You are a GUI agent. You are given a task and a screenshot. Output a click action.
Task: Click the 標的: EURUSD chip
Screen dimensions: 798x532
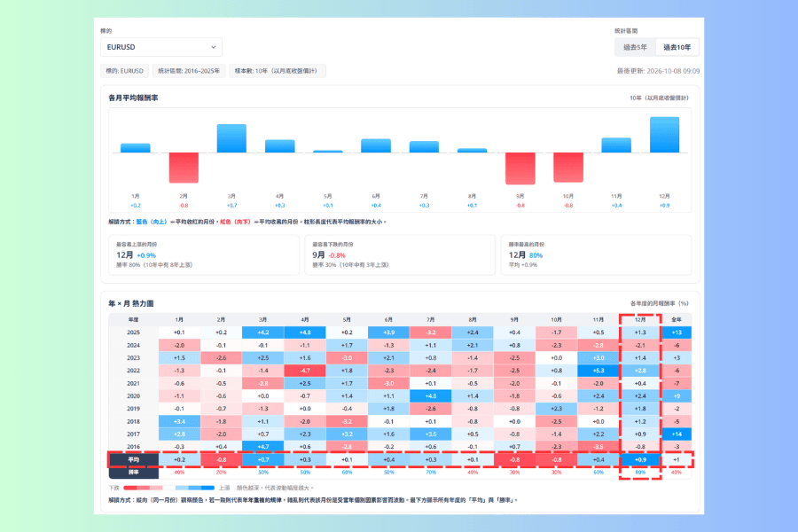coord(125,71)
